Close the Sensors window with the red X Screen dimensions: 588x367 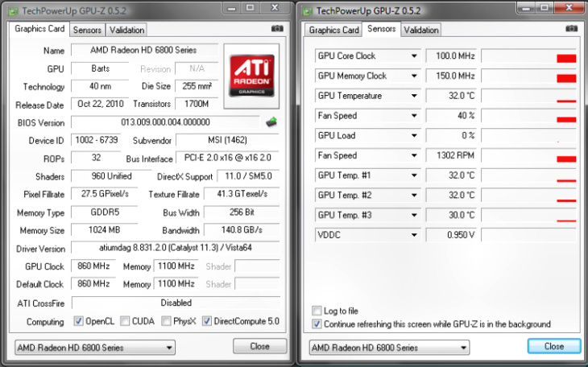click(569, 7)
